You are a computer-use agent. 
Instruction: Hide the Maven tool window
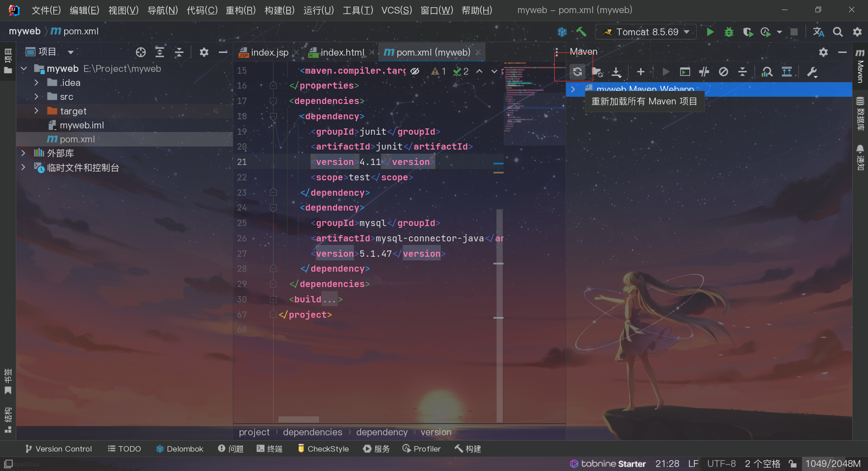point(842,52)
